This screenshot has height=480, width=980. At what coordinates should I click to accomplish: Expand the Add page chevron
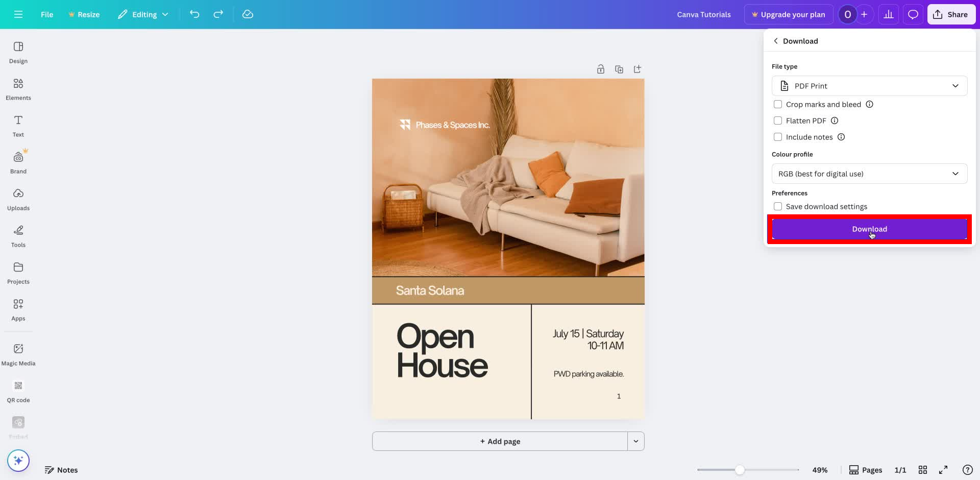click(x=636, y=441)
